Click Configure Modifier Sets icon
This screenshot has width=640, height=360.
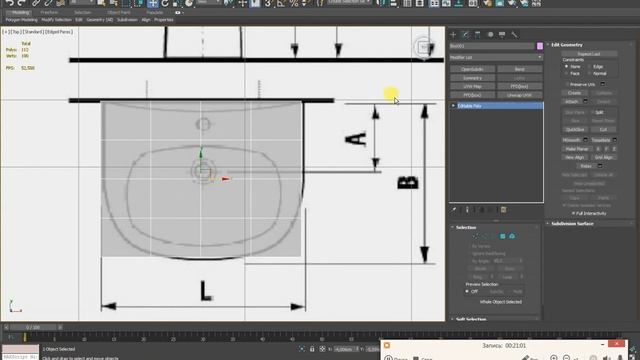(504, 210)
